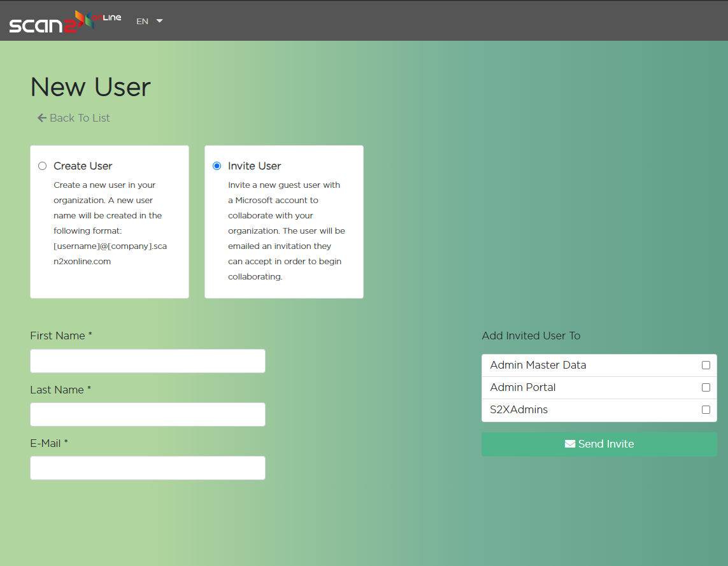Click the left arrow icon beside Back To List
Screen dimensions: 728x566
(42, 118)
